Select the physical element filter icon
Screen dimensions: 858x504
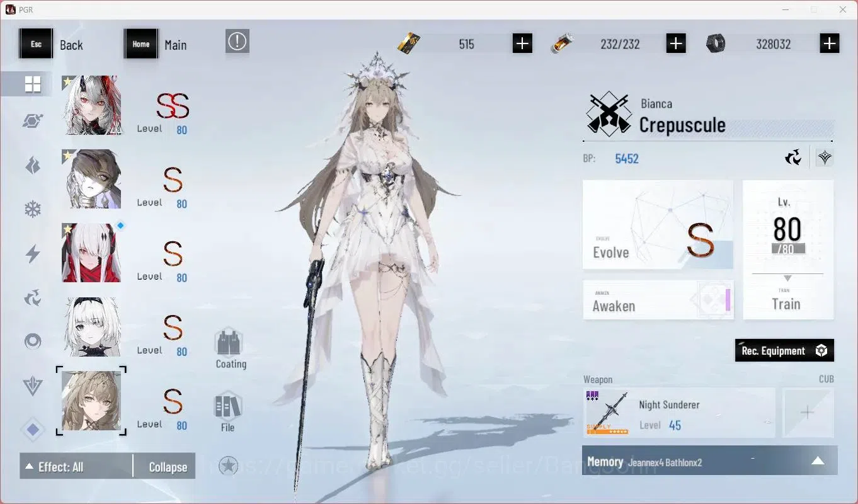coord(33,121)
